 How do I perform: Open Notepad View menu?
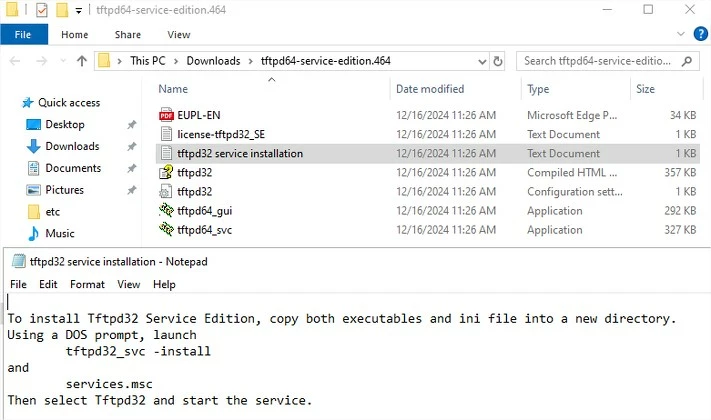(x=129, y=284)
